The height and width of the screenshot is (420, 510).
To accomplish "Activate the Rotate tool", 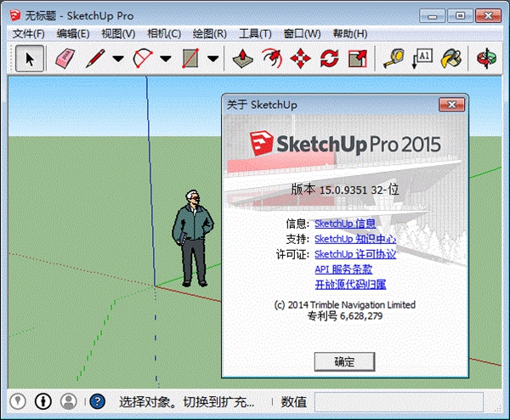I will 329,58.
